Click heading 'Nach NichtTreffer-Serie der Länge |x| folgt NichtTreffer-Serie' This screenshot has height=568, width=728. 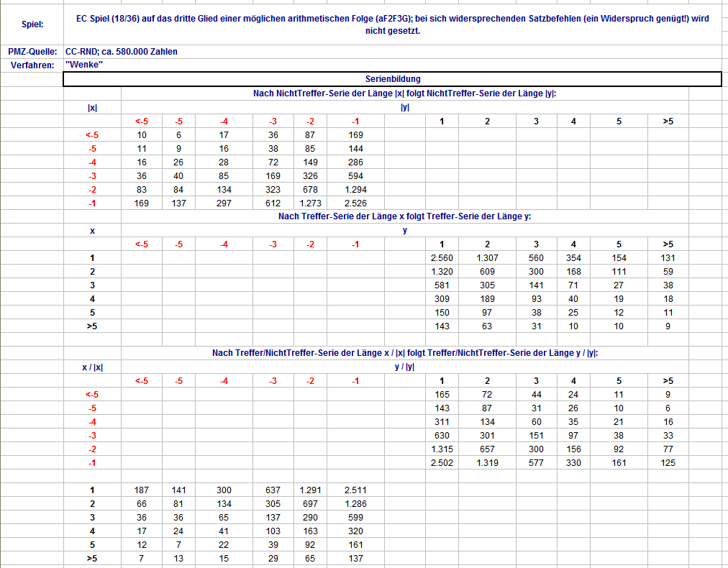pyautogui.click(x=404, y=93)
